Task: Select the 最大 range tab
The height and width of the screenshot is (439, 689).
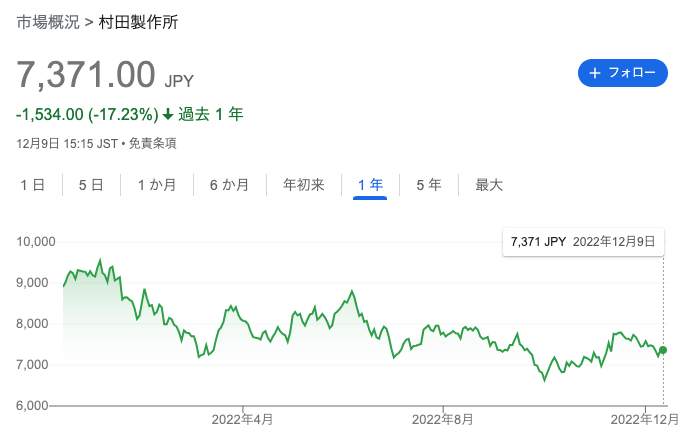Action: [x=489, y=185]
